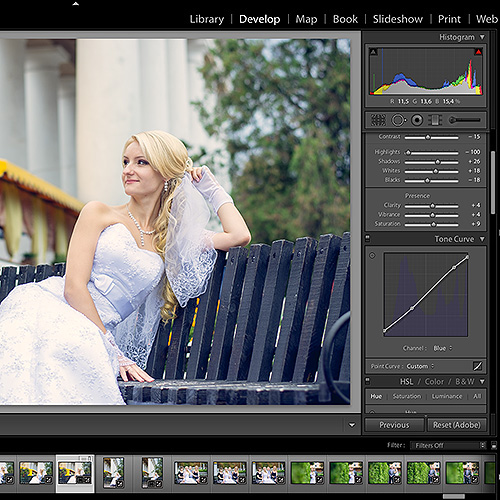Open the Print module
Image resolution: width=500 pixels, height=500 pixels.
449,19
